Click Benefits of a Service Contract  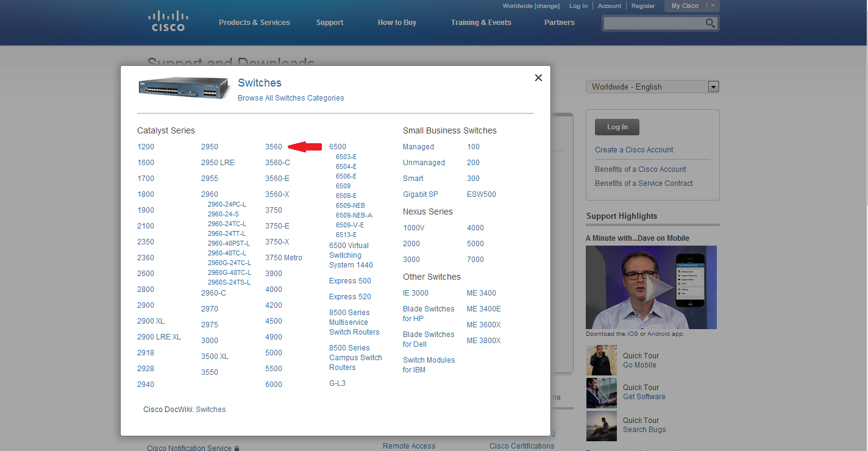[x=644, y=183]
